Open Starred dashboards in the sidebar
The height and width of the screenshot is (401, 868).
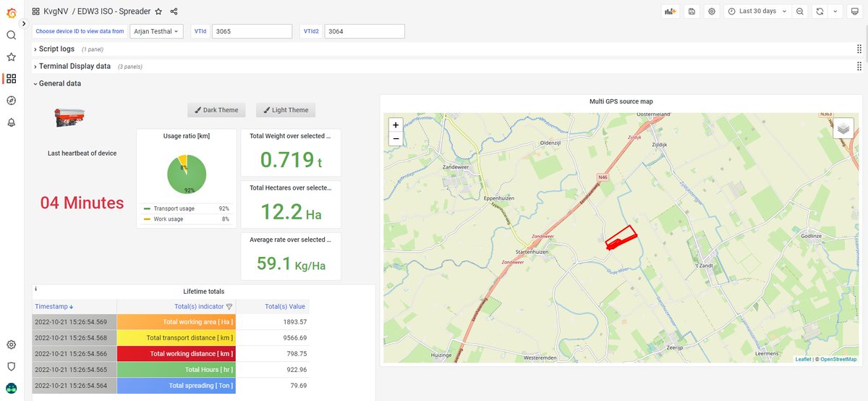(11, 56)
